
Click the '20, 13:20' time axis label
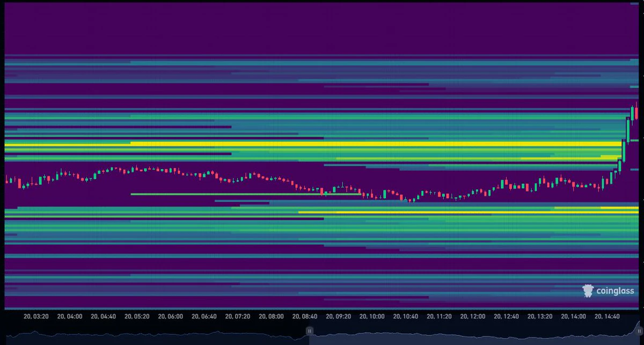pyautogui.click(x=541, y=317)
